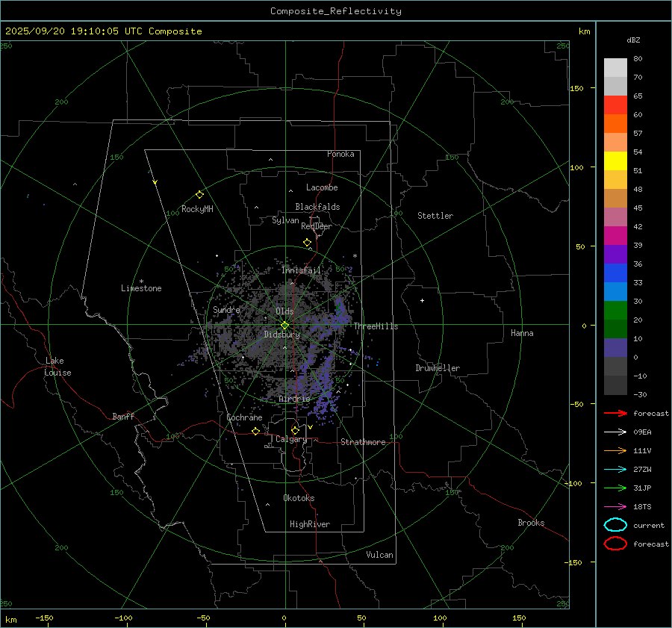Select the Lake Louise map label
Image resolution: width=672 pixels, height=628 pixels.
(x=58, y=367)
